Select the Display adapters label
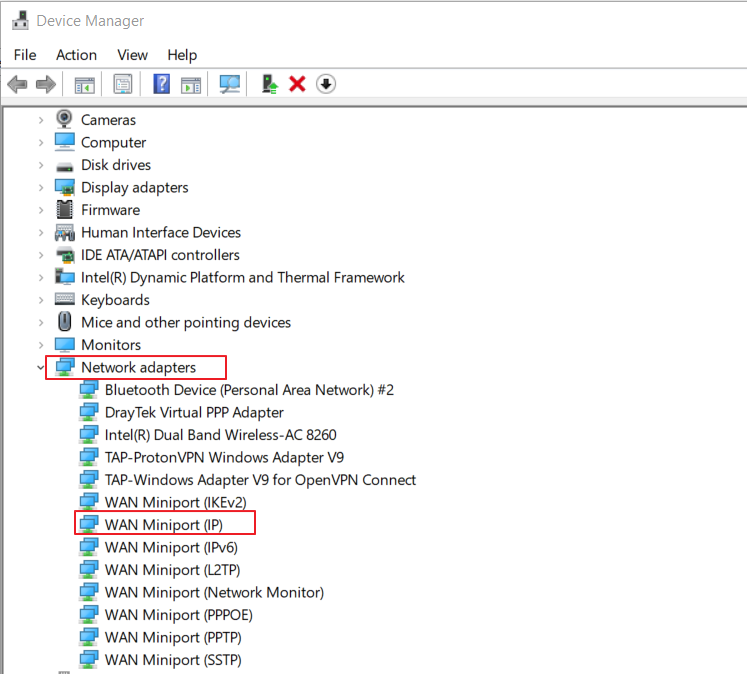747x674 pixels. click(135, 187)
